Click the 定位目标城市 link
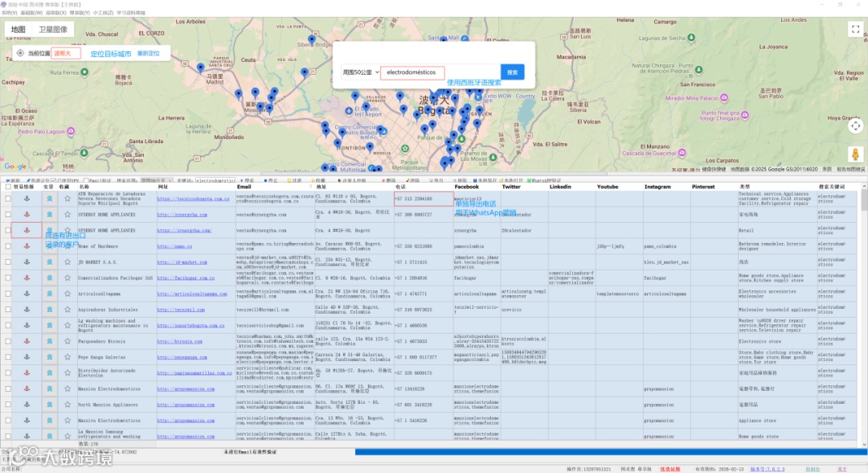This screenshot has height=473, width=868. pyautogui.click(x=111, y=54)
